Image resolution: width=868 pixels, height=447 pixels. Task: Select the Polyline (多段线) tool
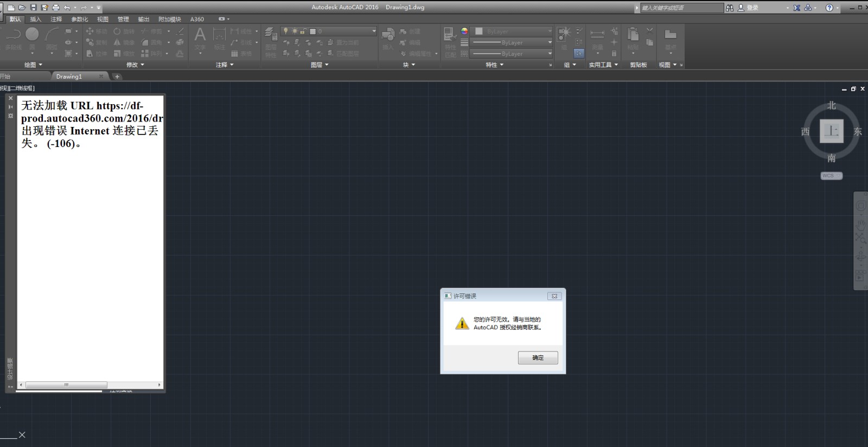[13, 38]
